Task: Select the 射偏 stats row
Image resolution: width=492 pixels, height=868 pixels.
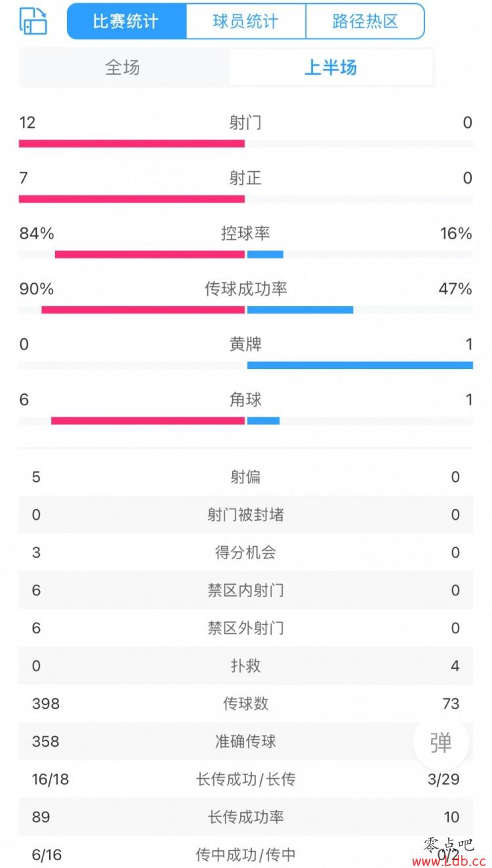Action: point(246,477)
